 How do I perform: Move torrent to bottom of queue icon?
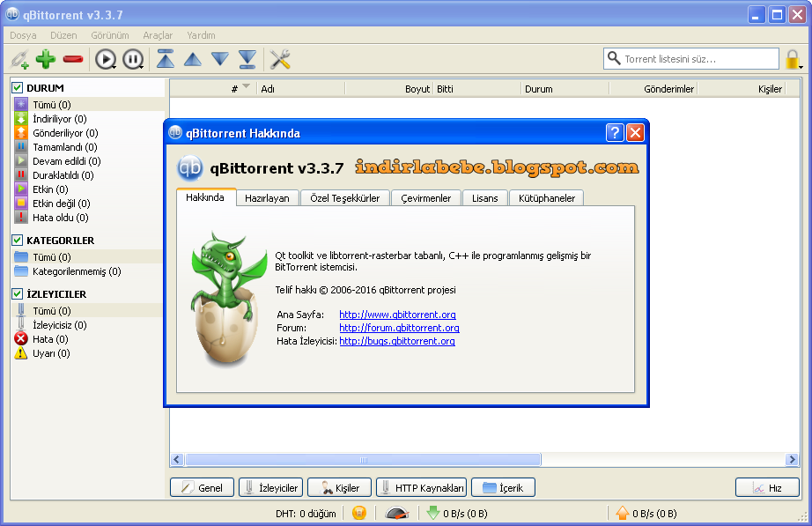click(247, 59)
